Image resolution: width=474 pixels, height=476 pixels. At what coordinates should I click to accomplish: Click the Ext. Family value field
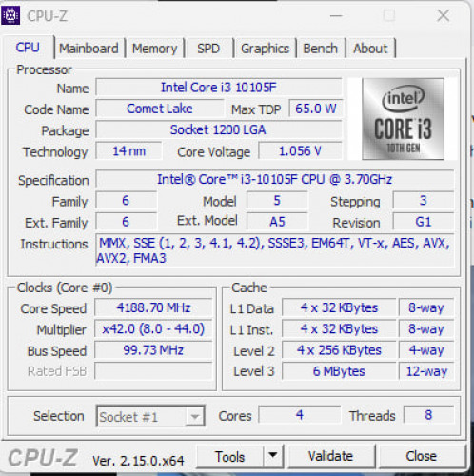tap(126, 222)
